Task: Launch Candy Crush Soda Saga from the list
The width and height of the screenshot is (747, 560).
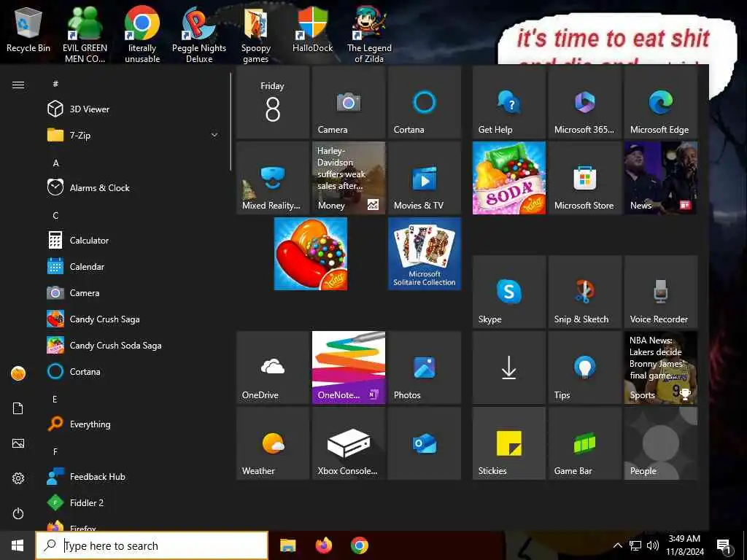Action: coord(133,345)
